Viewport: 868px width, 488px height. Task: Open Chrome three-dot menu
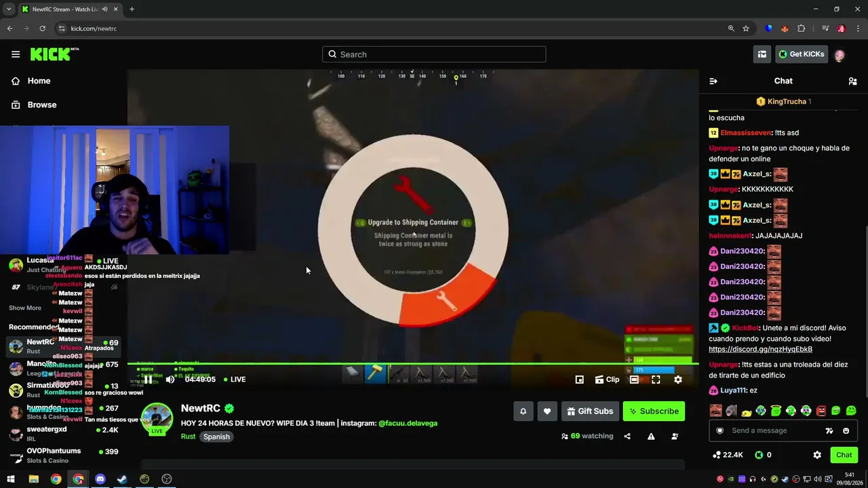coord(858,28)
